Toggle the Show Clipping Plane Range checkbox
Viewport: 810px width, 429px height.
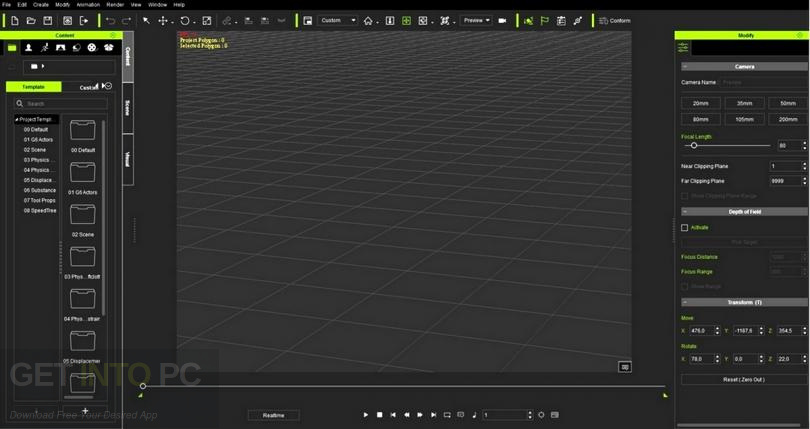pyautogui.click(x=684, y=196)
